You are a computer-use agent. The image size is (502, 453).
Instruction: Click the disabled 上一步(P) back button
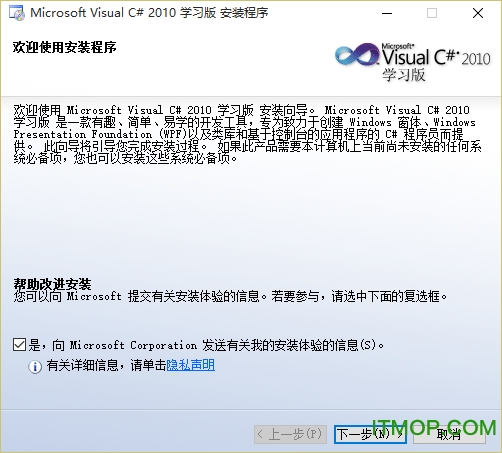pyautogui.click(x=290, y=434)
